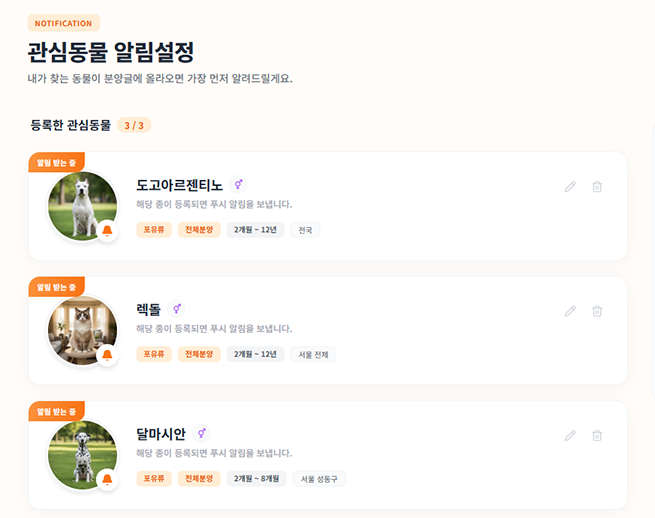This screenshot has width=655, height=518.
Task: Toggle the bell on 도고아르젠티노 photo
Action: click(107, 231)
